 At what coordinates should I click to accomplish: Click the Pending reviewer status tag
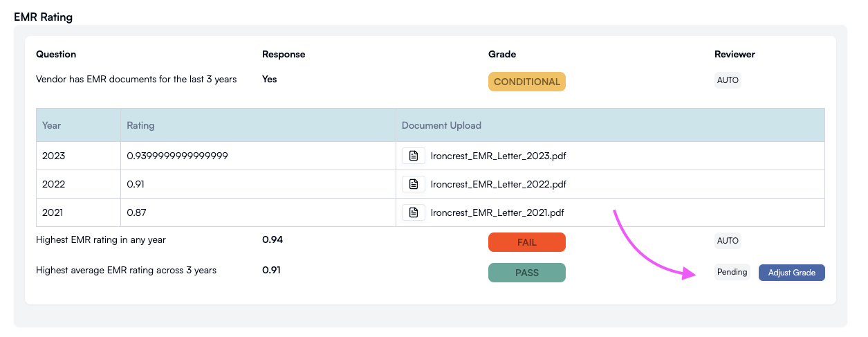point(732,273)
